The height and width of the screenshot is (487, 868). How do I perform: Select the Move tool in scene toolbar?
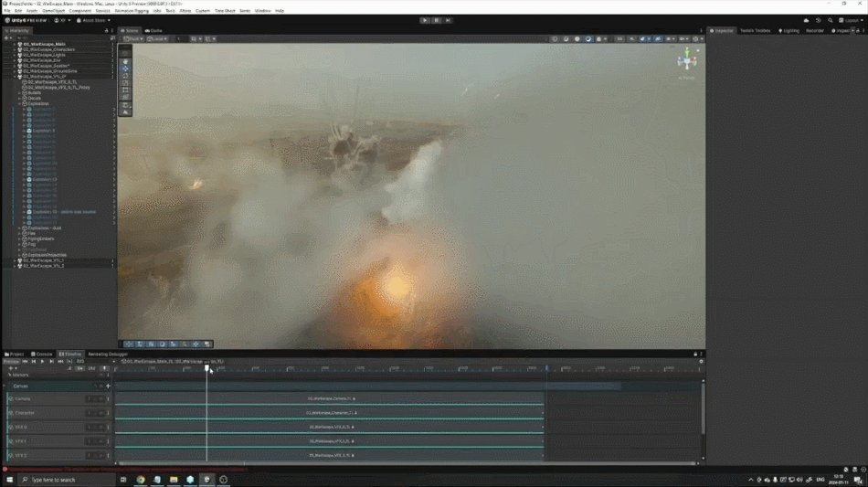click(x=126, y=69)
